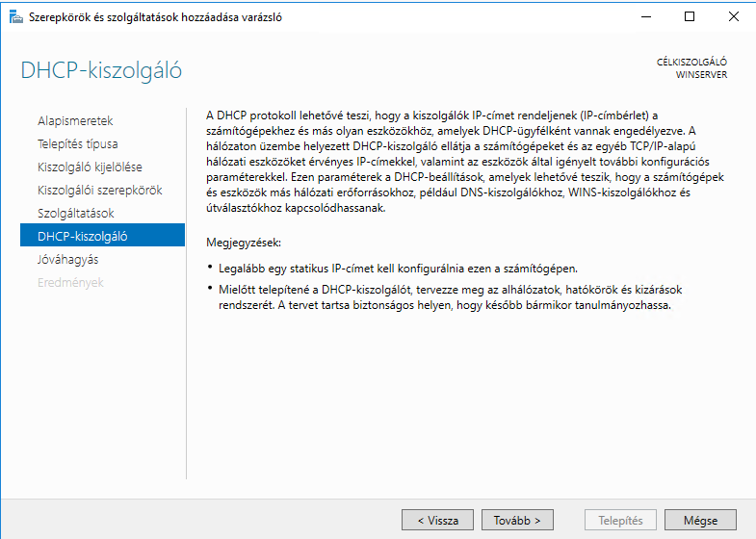Click the Megjegyzések notes label
Screen dimensions: 756x539
pyautogui.click(x=245, y=242)
